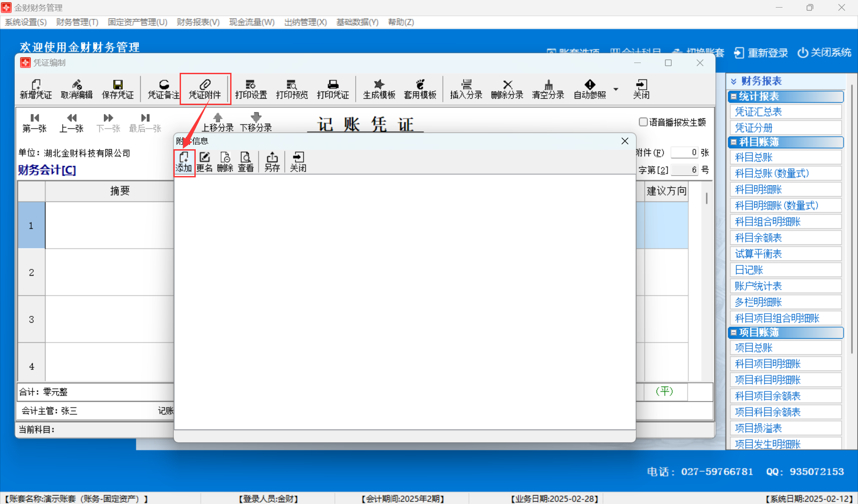The width and height of the screenshot is (858, 504).
Task: Click the 添加 icon in attachment dialog
Action: coord(184,162)
